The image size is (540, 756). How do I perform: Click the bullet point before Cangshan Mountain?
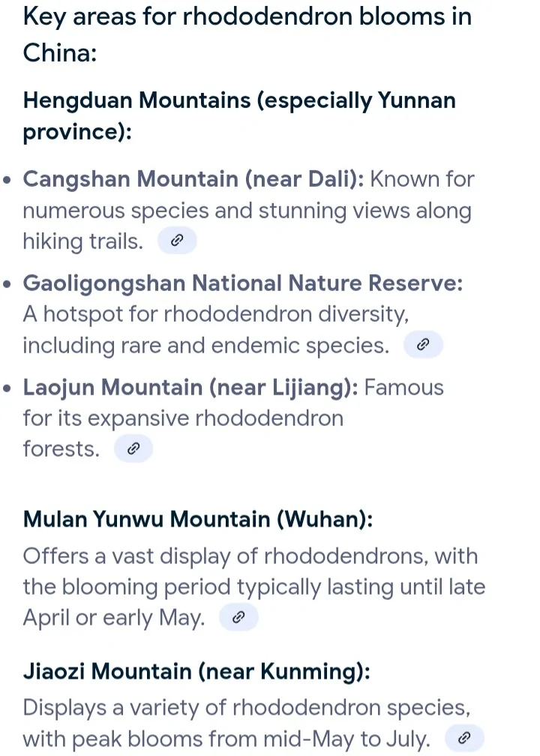pyautogui.click(x=7, y=181)
